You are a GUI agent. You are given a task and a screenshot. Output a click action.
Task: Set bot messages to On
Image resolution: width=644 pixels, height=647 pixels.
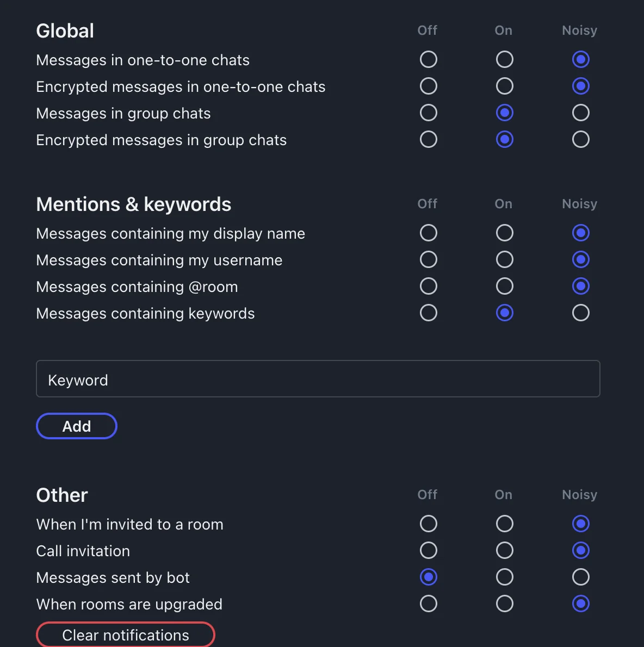505,577
